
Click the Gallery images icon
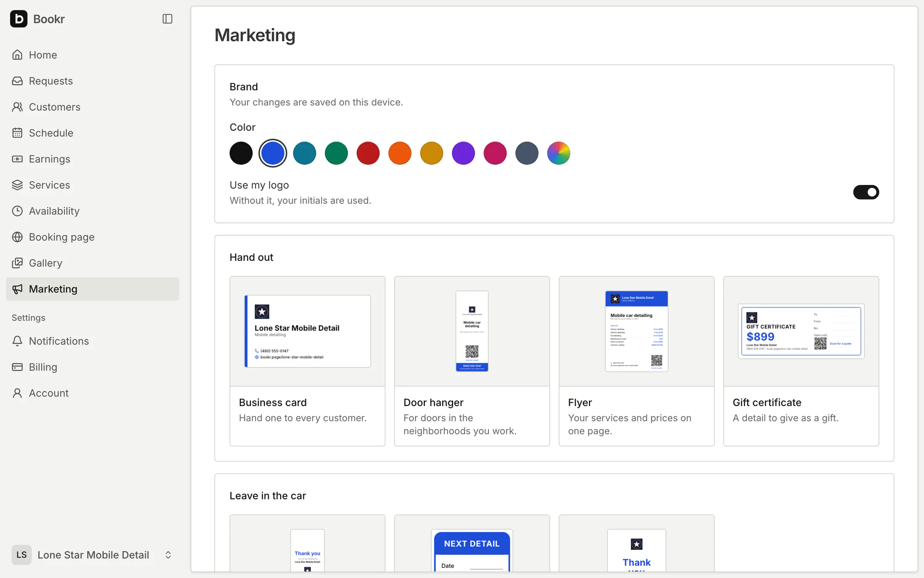(17, 263)
